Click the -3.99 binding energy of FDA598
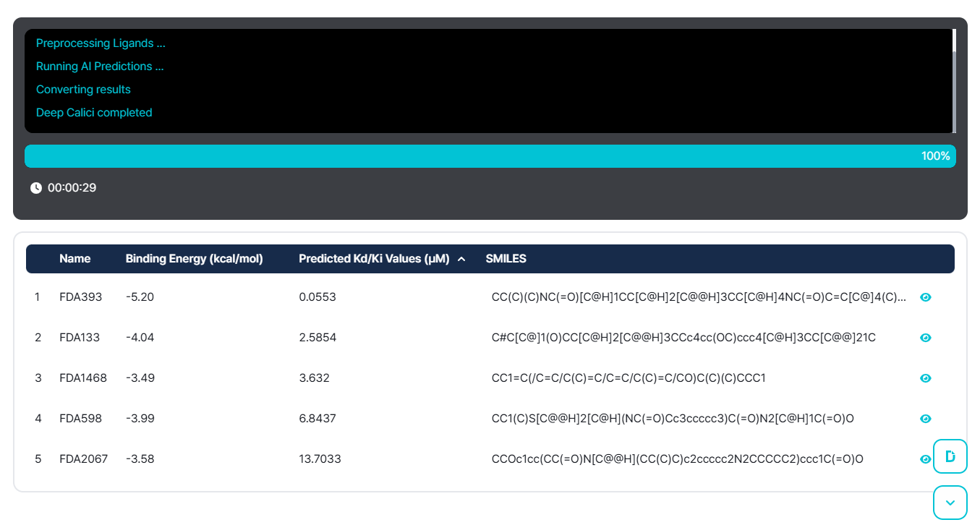 click(x=140, y=419)
